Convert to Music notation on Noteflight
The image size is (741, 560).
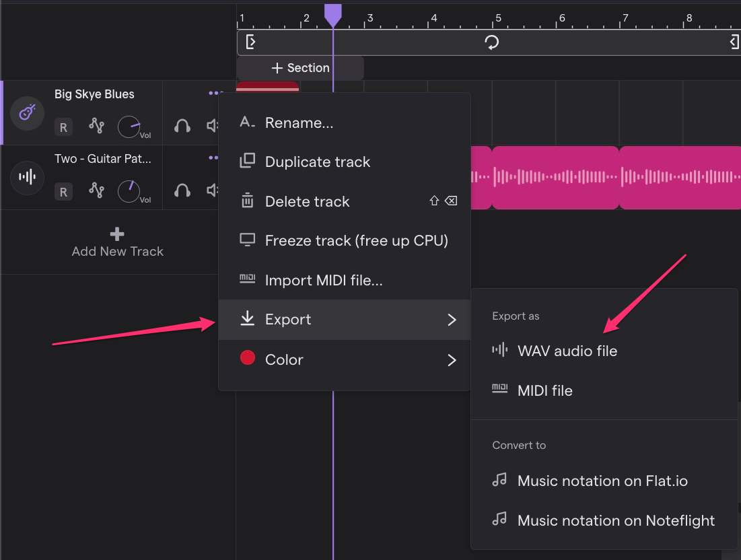pyautogui.click(x=604, y=521)
